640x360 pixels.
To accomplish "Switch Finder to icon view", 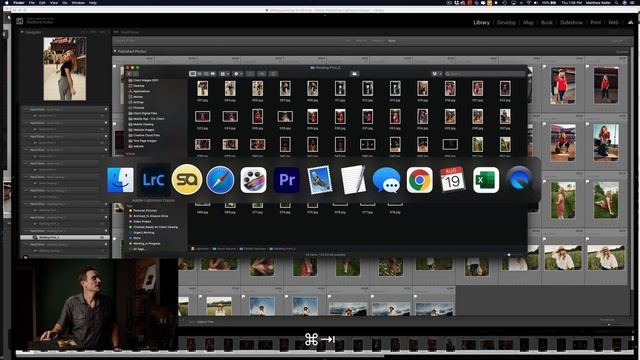I will 193,74.
